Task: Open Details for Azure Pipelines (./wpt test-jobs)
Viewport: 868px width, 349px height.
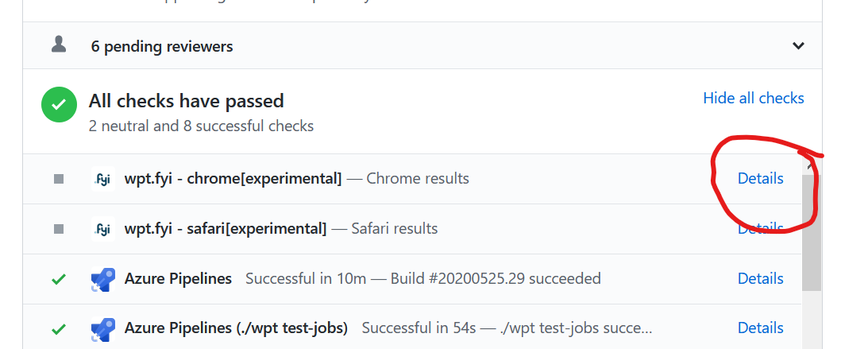Action: (x=760, y=328)
